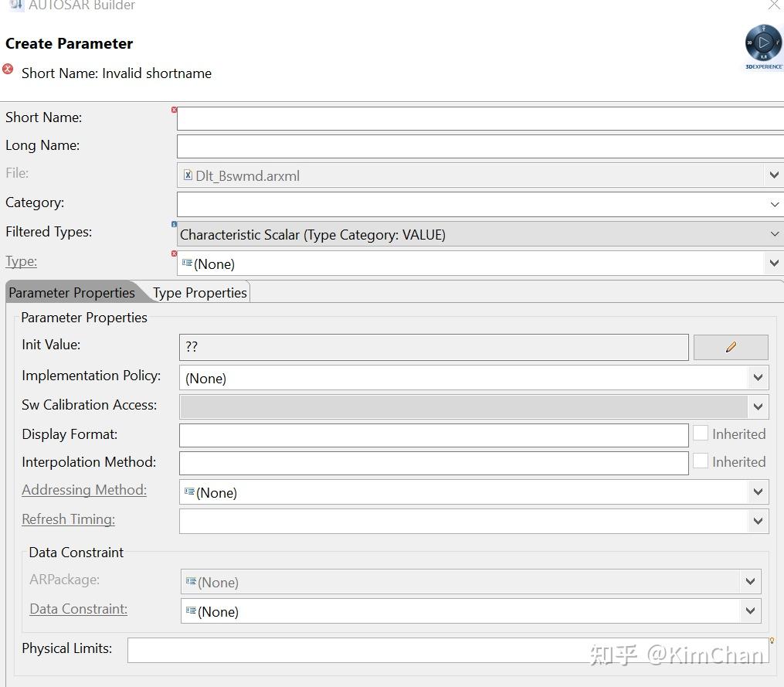
Task: Click the Physical Limits hint lightbulb icon
Action: 771,641
